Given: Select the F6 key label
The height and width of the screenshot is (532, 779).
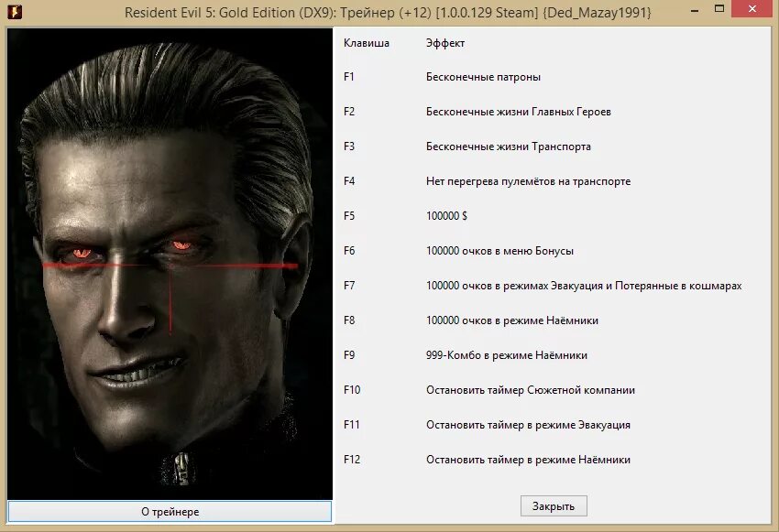Looking at the screenshot, I should click(x=349, y=251).
